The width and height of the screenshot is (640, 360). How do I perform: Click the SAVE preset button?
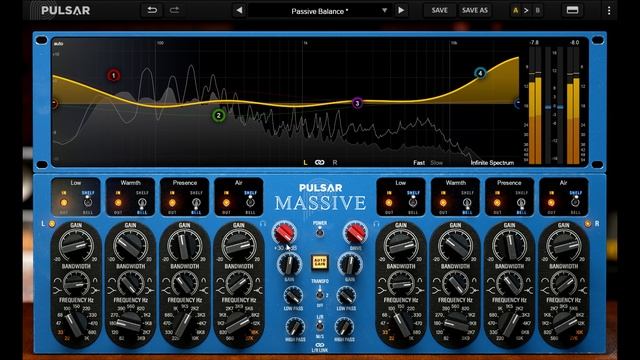click(439, 11)
